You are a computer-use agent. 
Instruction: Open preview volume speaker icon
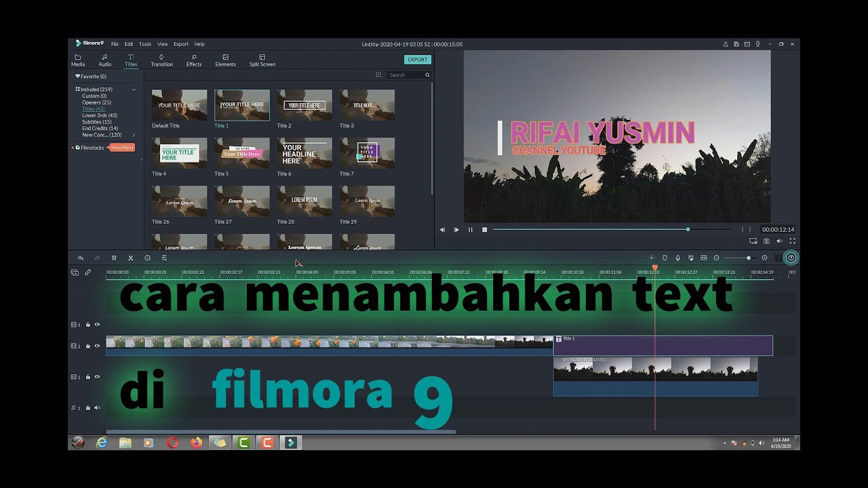[779, 241]
